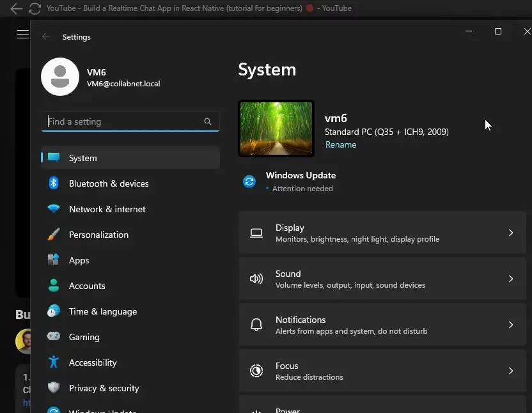Viewport: 532px width, 413px height.
Task: Select Time & language
Action: tap(130, 311)
